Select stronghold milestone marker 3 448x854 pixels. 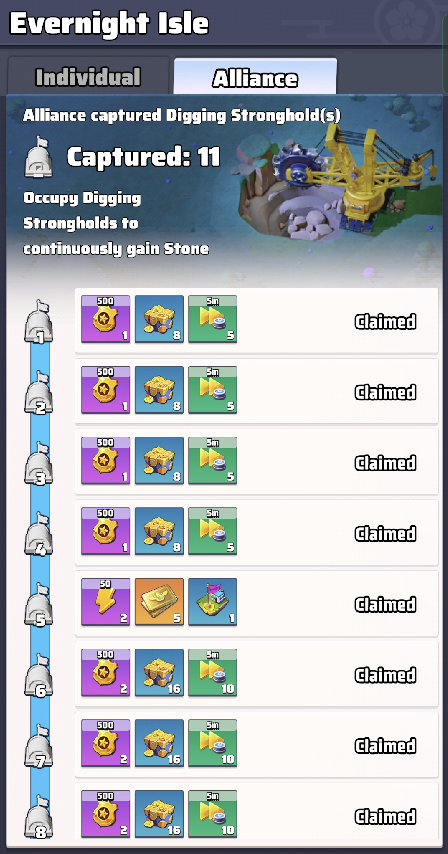(39, 463)
